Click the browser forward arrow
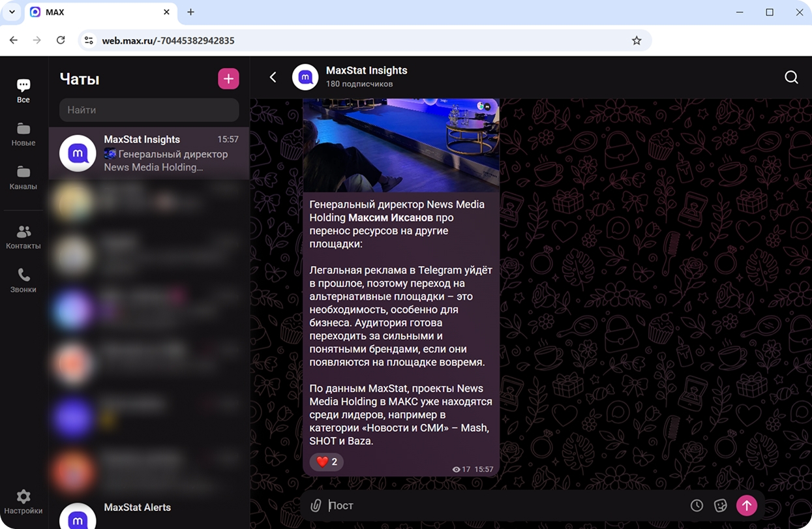 tap(37, 40)
